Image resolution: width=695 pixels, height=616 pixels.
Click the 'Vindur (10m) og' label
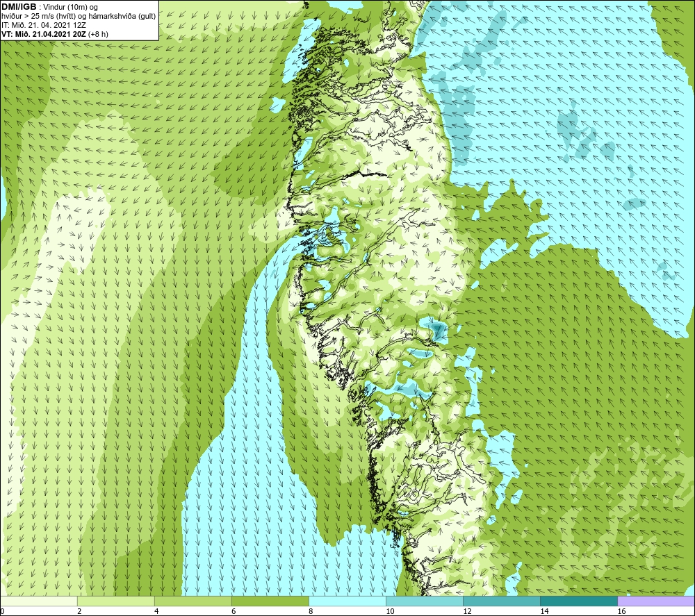(72, 8)
